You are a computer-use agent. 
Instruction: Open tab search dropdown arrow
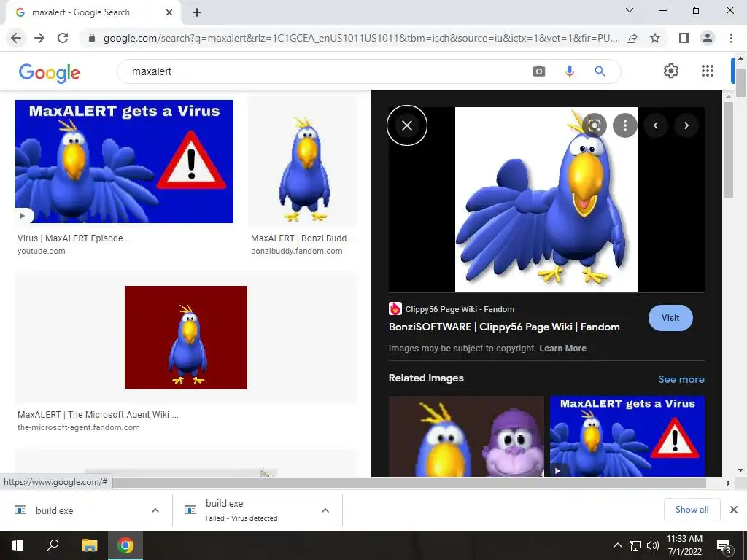(x=630, y=10)
